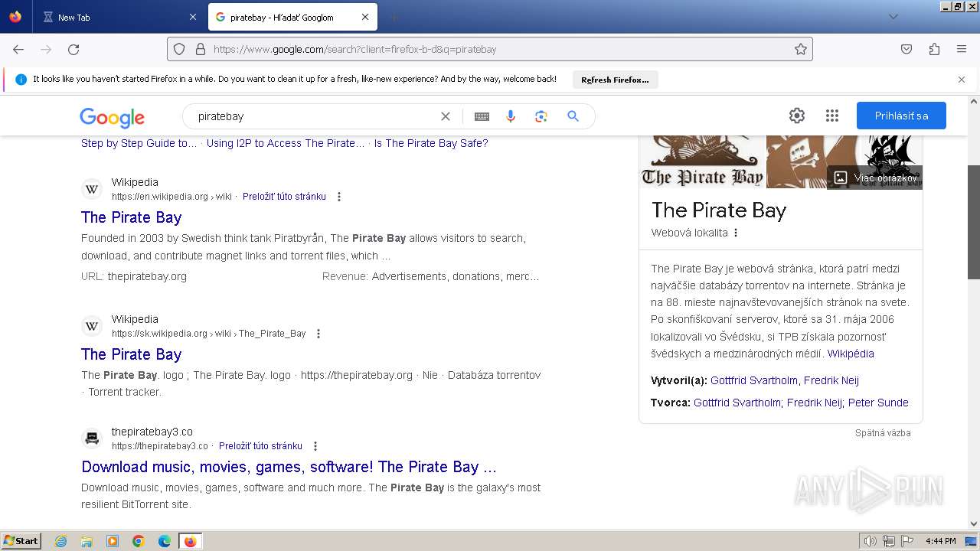980x551 pixels.
Task: Open more options for thepiratebay3.co result
Action: click(x=315, y=446)
